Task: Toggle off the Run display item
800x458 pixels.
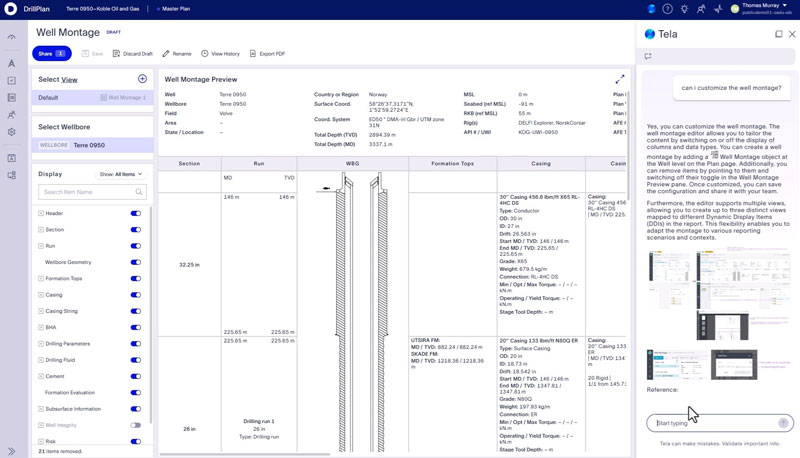Action: (136, 246)
